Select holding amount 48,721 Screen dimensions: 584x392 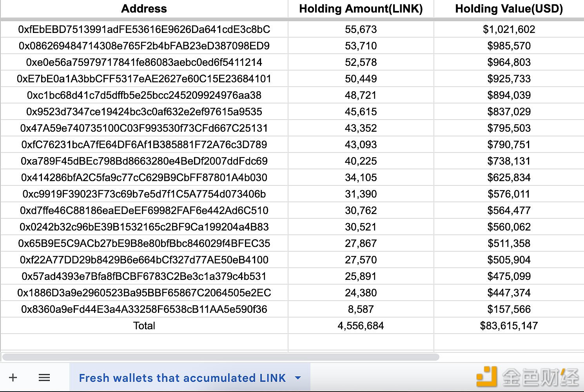click(361, 95)
